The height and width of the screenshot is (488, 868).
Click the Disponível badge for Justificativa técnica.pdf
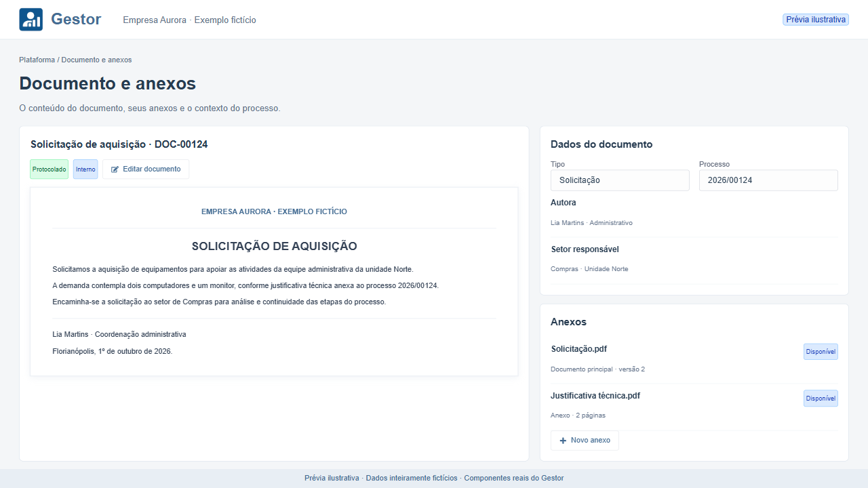point(821,399)
